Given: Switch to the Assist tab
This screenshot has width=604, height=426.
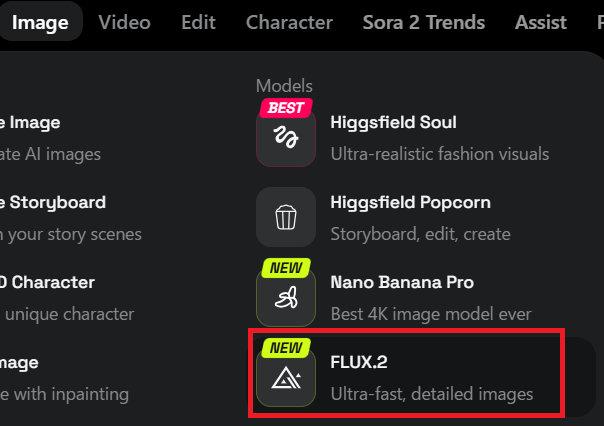Looking at the screenshot, I should point(541,22).
